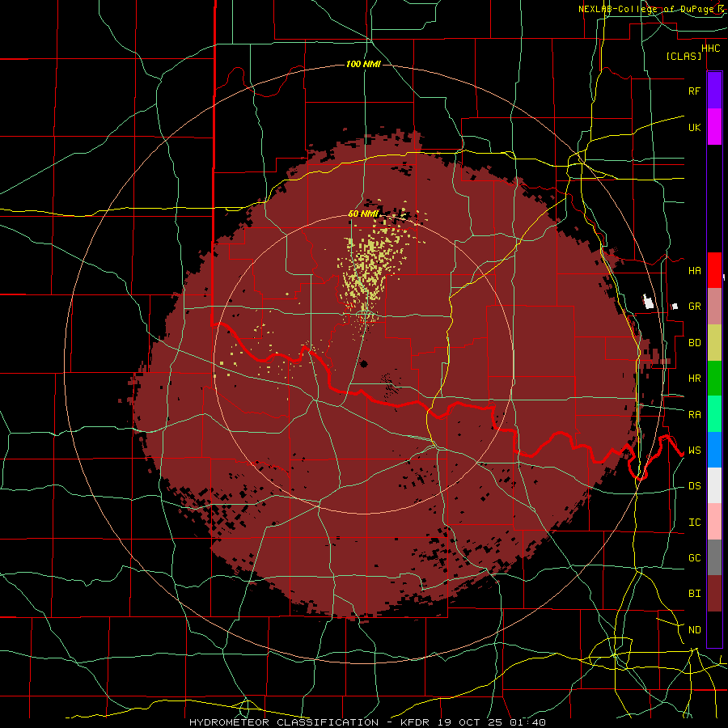This screenshot has width=728, height=728.
Task: Click the [CLAS] units label
Action: click(x=684, y=56)
